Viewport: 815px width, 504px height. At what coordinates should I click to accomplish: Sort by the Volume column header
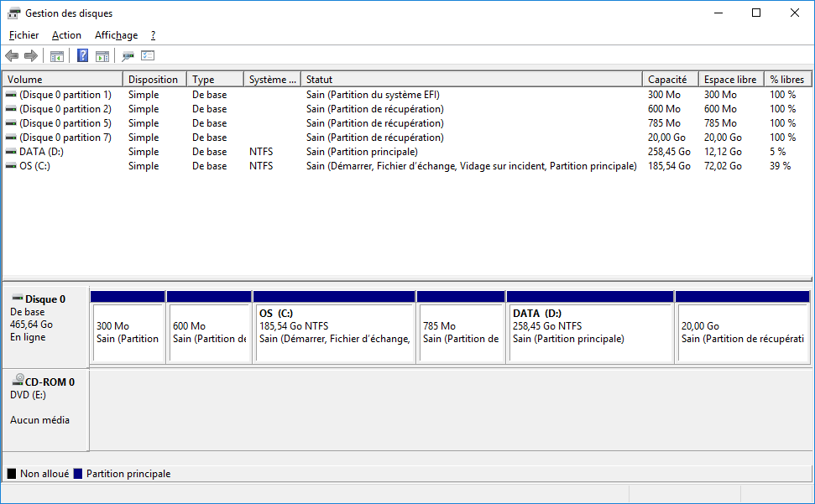pyautogui.click(x=63, y=80)
